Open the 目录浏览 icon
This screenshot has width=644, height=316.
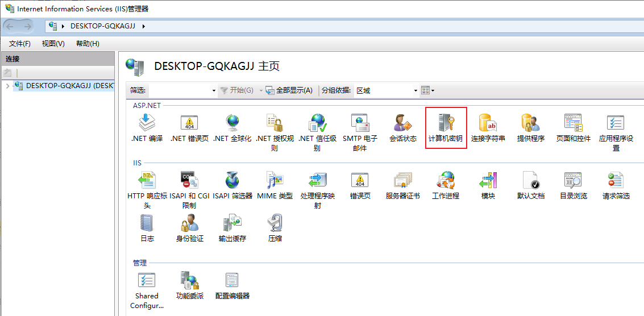574,180
